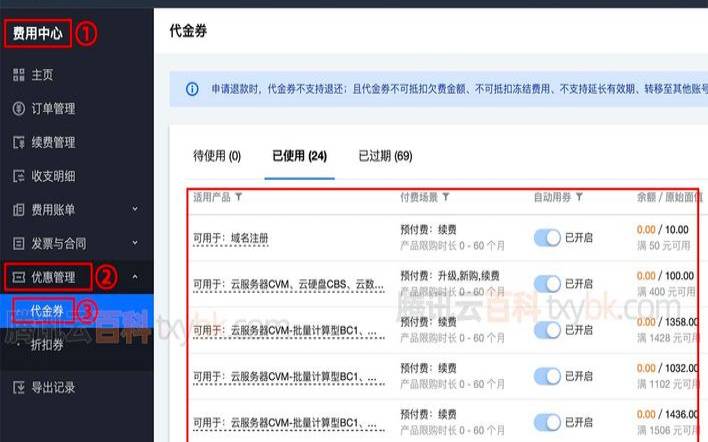
Task: Open 折扣券 in the sidebar
Action: [48, 344]
